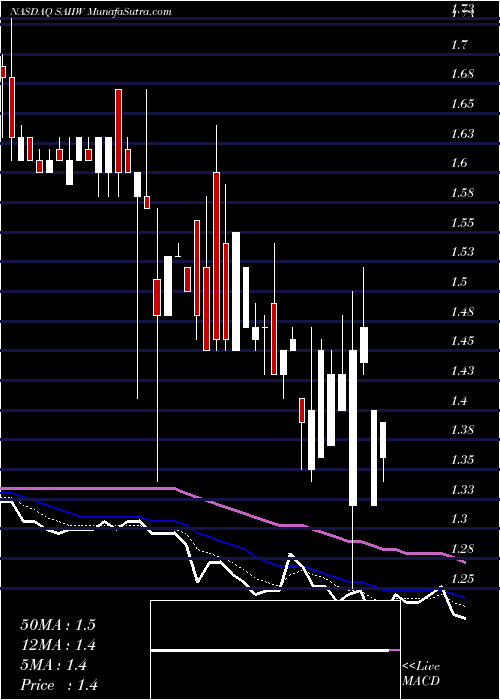Click the 1.35 price axis label
The height and width of the screenshot is (700, 500).
(464, 460)
